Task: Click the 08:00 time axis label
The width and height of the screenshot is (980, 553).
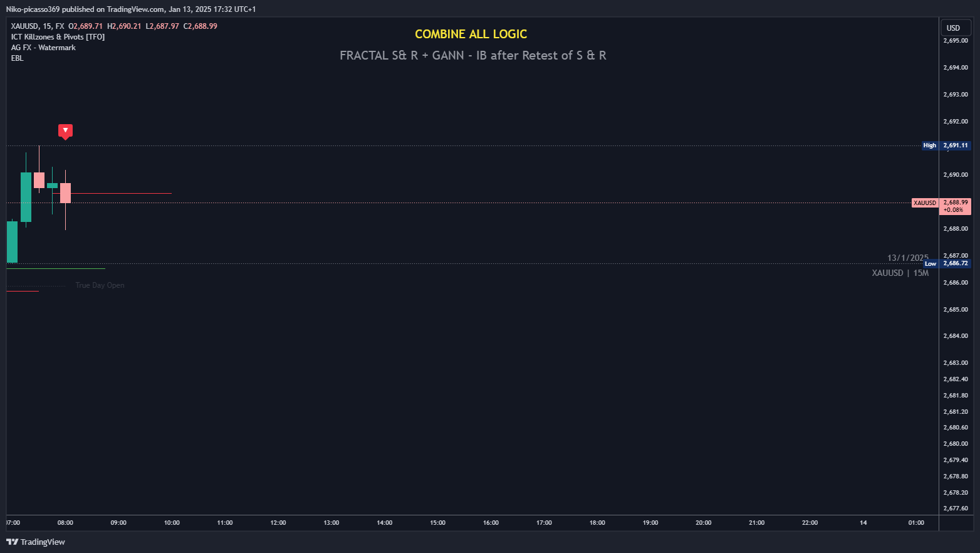Action: pyautogui.click(x=65, y=522)
